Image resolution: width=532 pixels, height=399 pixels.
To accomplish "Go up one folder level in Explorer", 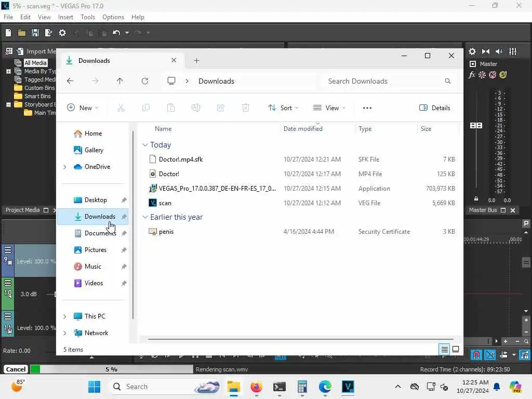I will pos(120,81).
